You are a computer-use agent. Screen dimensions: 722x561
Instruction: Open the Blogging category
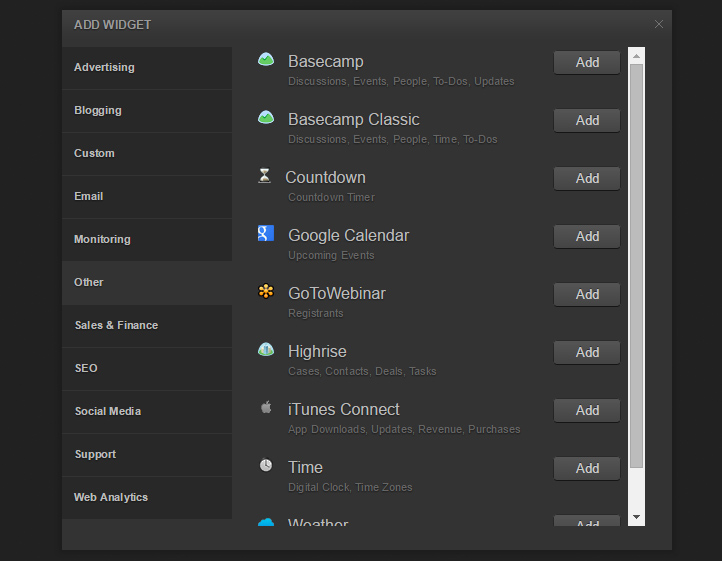click(x=147, y=111)
